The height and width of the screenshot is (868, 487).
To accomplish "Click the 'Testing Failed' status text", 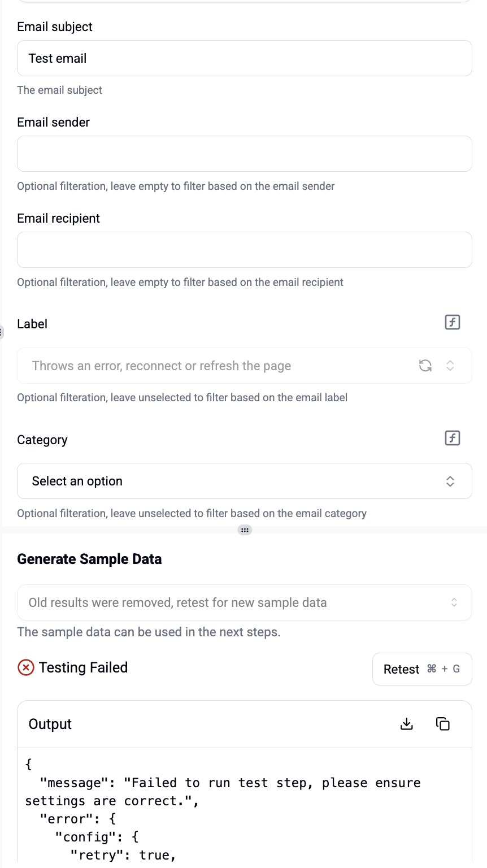I will tap(84, 668).
